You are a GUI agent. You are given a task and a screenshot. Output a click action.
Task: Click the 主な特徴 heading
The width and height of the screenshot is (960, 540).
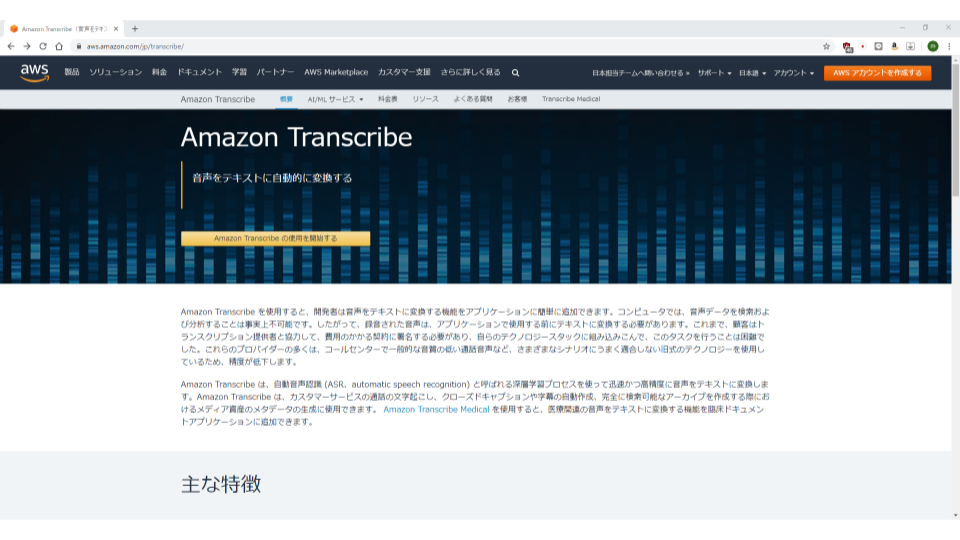point(221,484)
